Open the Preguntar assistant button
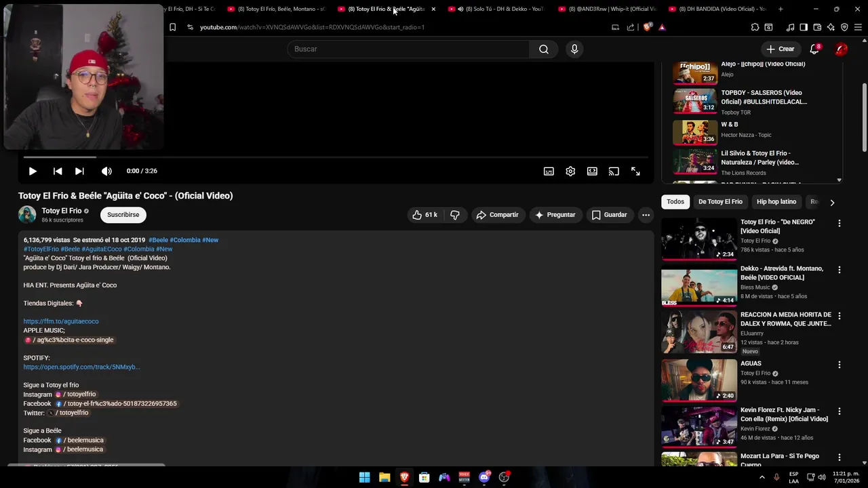The width and height of the screenshot is (868, 488). (x=555, y=215)
